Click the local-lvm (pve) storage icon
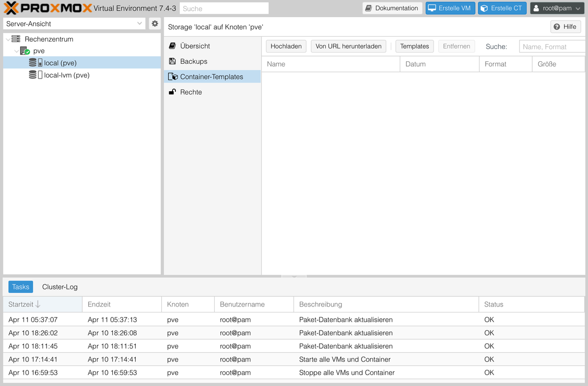 point(36,75)
